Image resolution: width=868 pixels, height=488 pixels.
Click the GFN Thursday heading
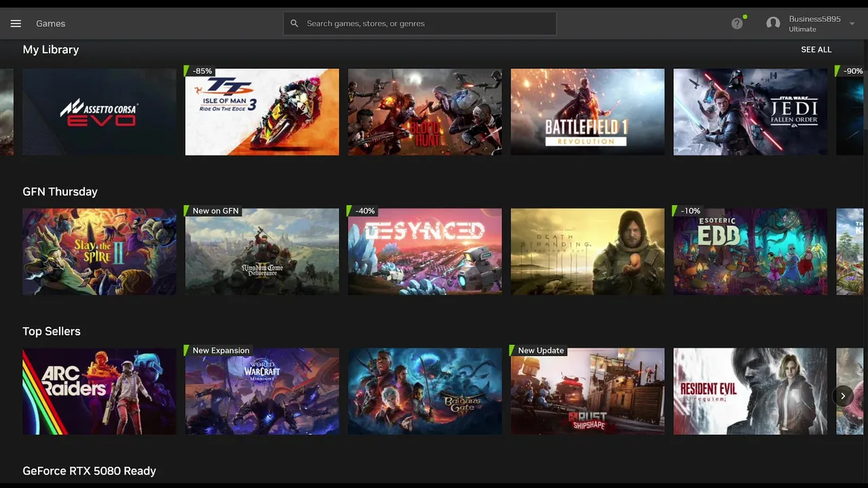click(x=60, y=192)
